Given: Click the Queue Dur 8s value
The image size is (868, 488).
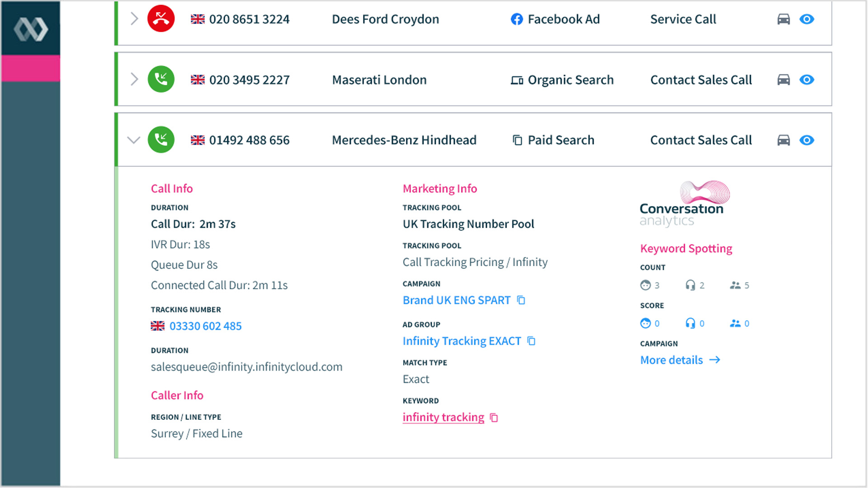Looking at the screenshot, I should (x=184, y=265).
